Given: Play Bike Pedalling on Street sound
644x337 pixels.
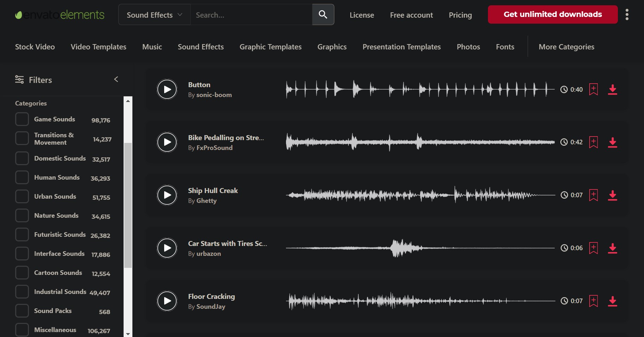Looking at the screenshot, I should coord(167,142).
